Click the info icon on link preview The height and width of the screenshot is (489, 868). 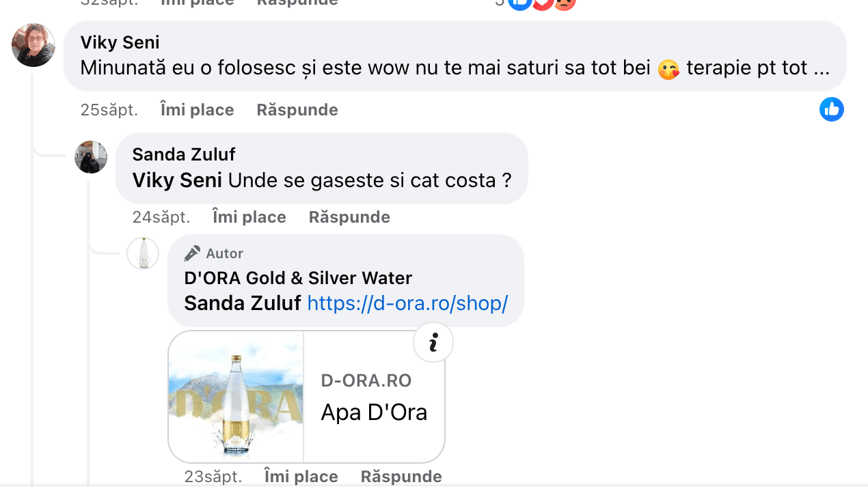click(x=433, y=341)
